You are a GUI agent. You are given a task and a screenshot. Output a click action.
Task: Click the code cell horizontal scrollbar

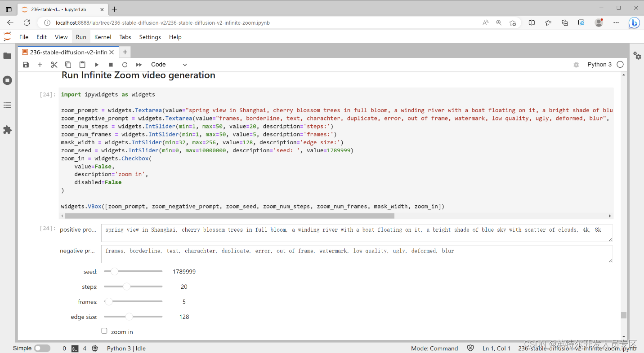(229, 216)
